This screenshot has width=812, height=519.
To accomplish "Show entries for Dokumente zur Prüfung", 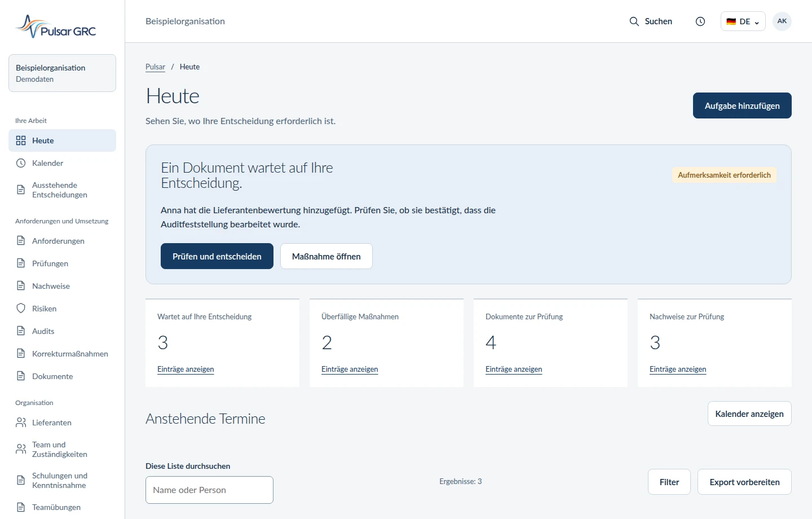I will [514, 370].
